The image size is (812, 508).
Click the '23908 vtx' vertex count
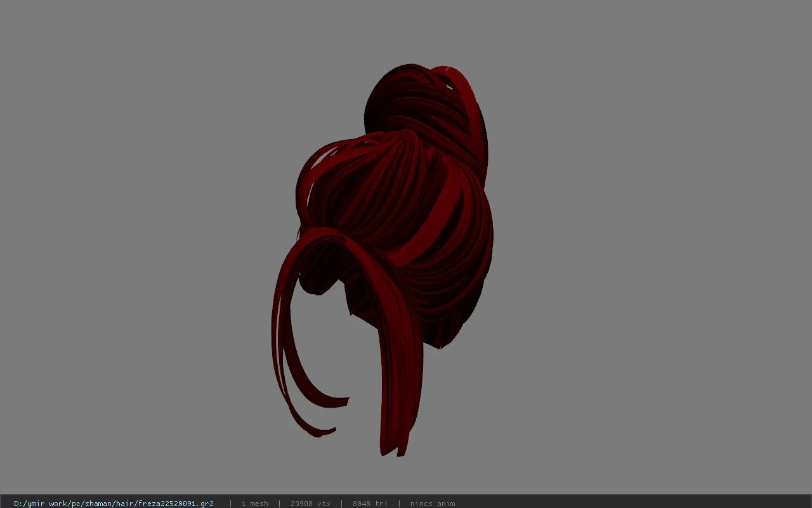click(x=310, y=504)
